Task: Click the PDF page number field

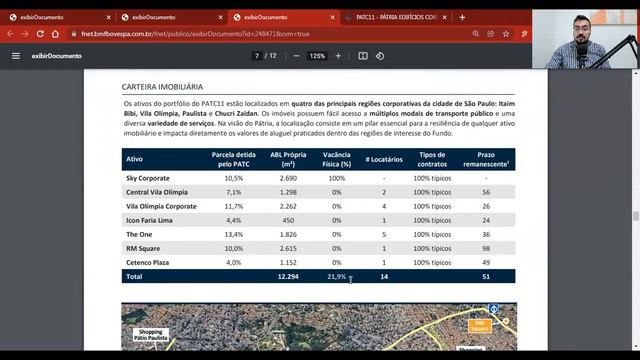Action: [x=257, y=56]
